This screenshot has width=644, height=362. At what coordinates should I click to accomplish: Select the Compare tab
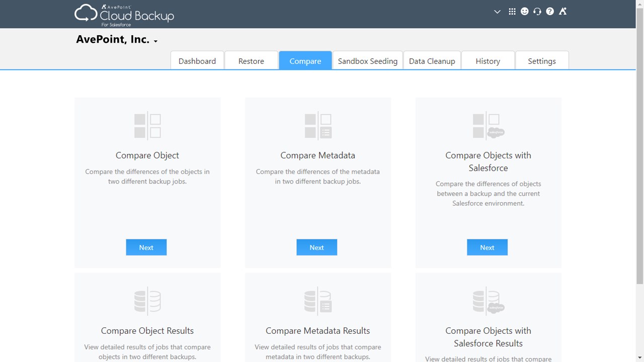(305, 60)
